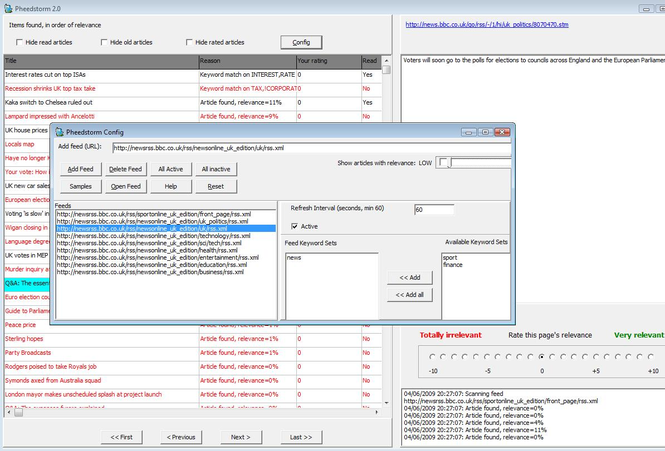Uncheck the Active feed checkbox

point(294,226)
